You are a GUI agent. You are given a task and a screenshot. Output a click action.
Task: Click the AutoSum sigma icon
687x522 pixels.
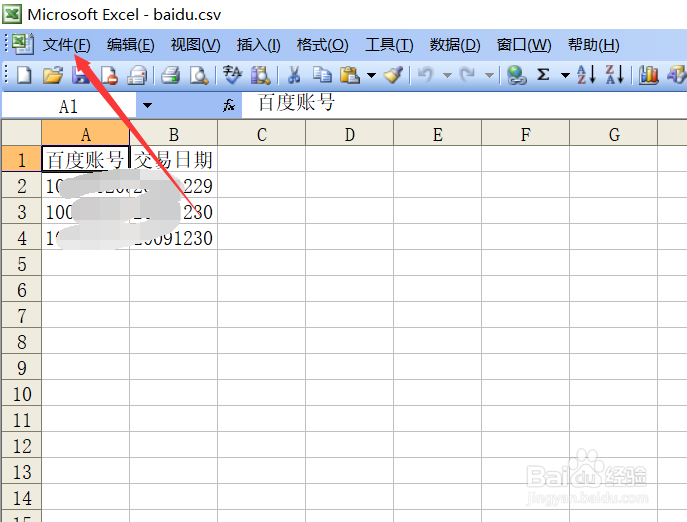pyautogui.click(x=543, y=75)
